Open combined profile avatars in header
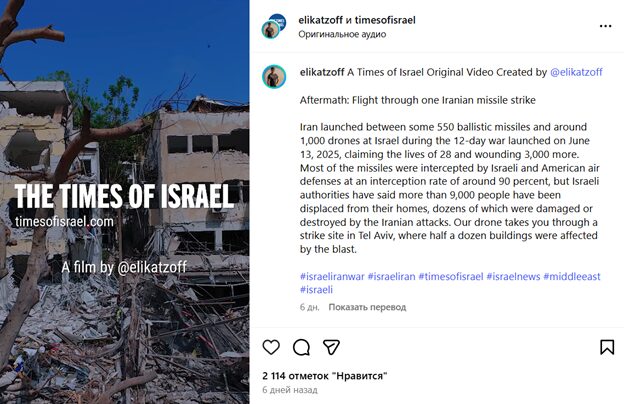The width and height of the screenshot is (624, 404). [x=274, y=26]
